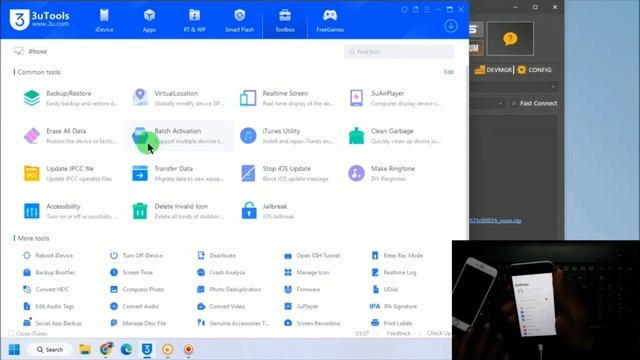Open Convert HEIC tool
Image resolution: width=640 pixels, height=360 pixels.
(46, 289)
